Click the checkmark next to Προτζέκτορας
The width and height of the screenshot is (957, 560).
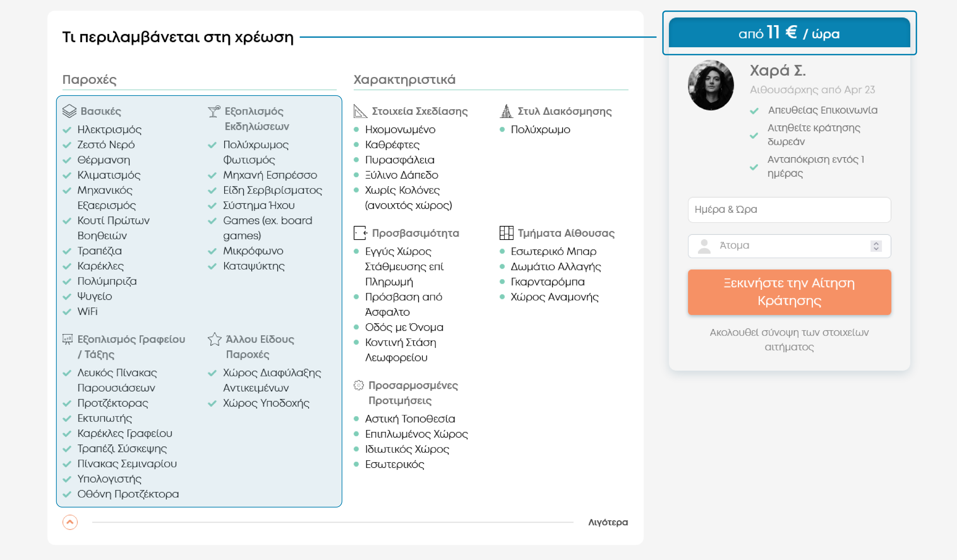tap(67, 403)
